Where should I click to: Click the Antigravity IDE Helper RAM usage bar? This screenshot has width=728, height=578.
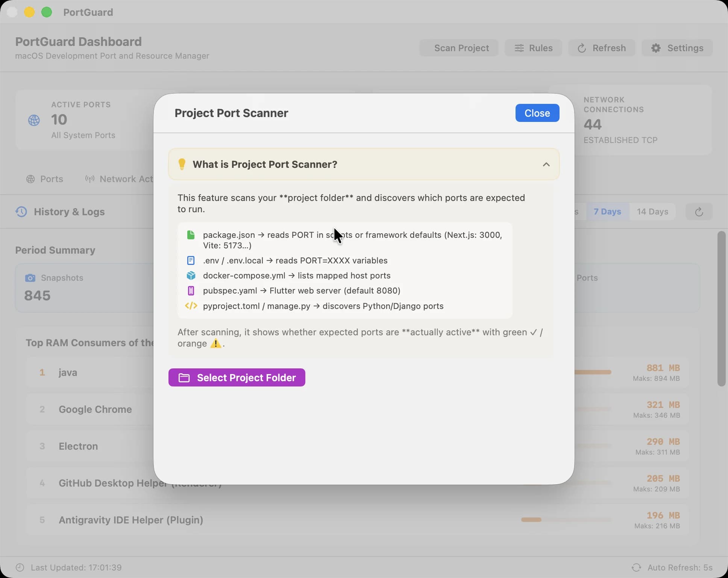coord(566,520)
